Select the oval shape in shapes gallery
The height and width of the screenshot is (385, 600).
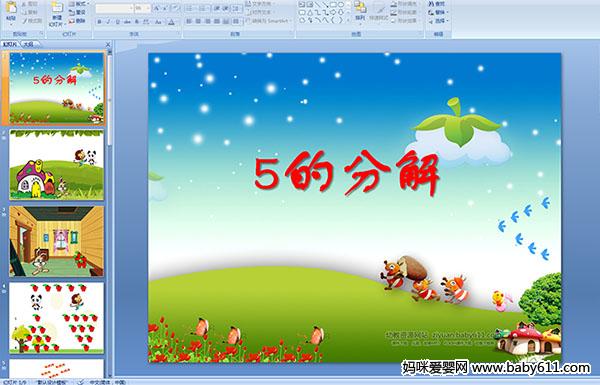pos(341,4)
